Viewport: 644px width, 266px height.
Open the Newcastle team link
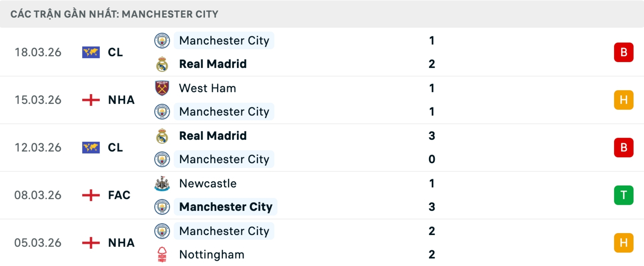coord(208,183)
